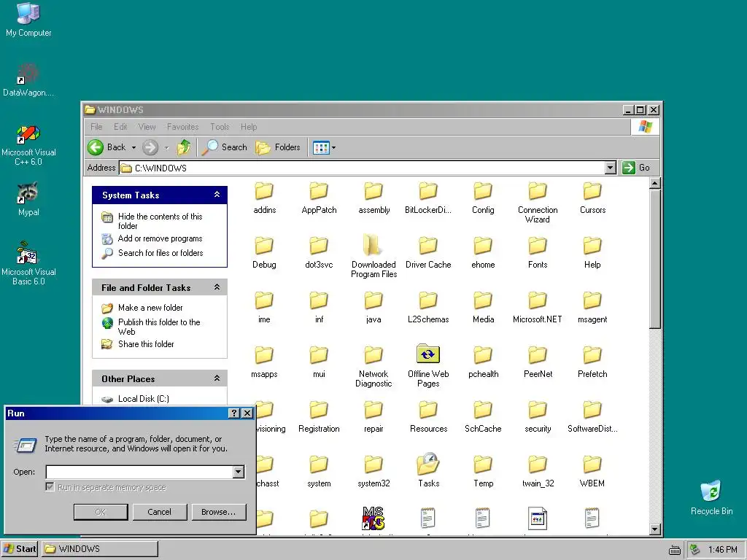747x560 pixels.
Task: Click the scroll up arrow in file list
Action: pos(654,183)
